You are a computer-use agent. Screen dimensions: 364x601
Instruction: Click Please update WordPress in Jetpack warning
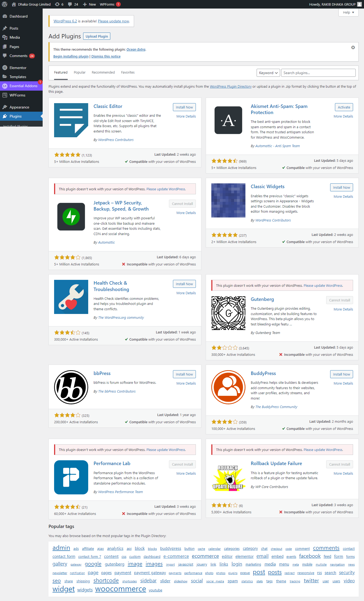pyautogui.click(x=166, y=189)
